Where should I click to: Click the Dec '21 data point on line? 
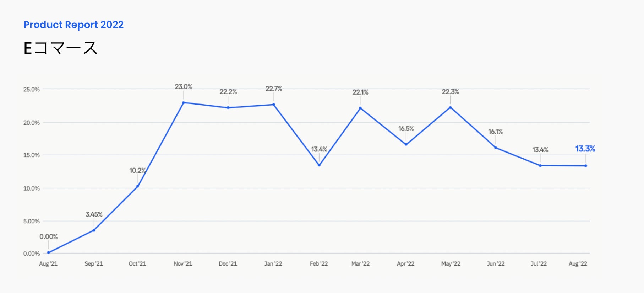click(228, 108)
